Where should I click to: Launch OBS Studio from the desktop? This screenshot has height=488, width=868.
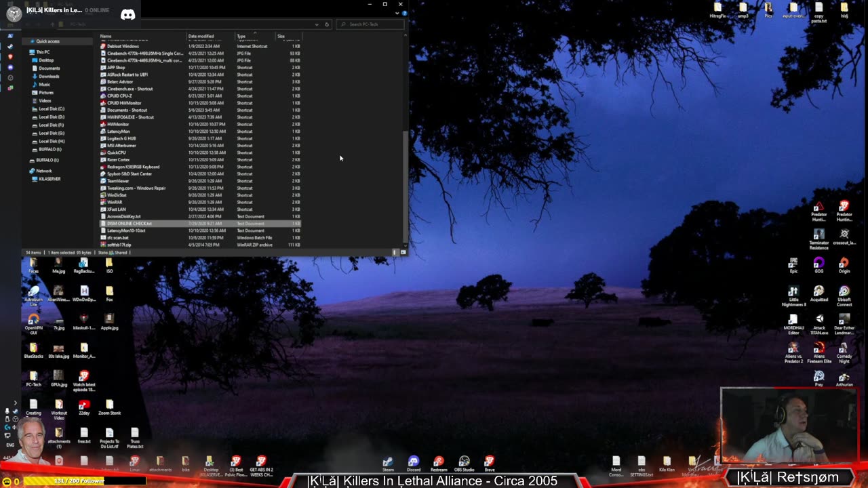(464, 464)
